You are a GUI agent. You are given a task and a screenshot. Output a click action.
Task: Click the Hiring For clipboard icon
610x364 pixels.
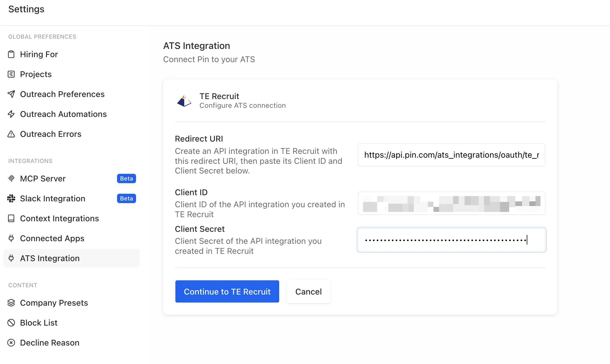(x=11, y=54)
